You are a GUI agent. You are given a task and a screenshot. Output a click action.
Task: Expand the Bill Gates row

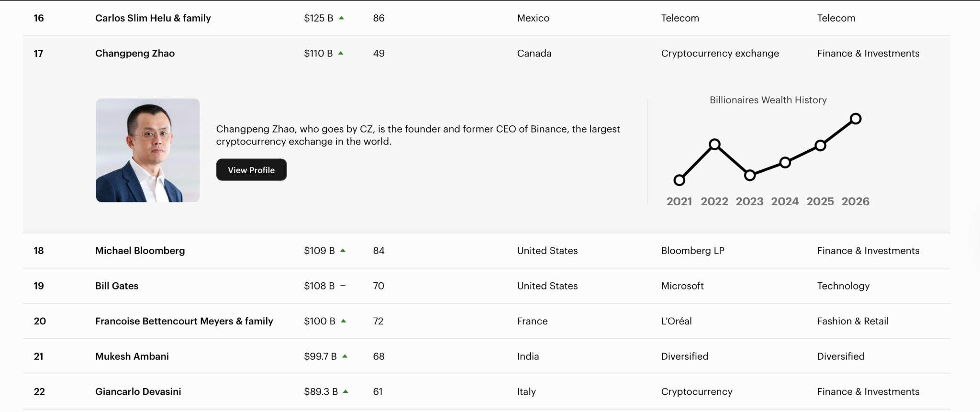click(116, 286)
